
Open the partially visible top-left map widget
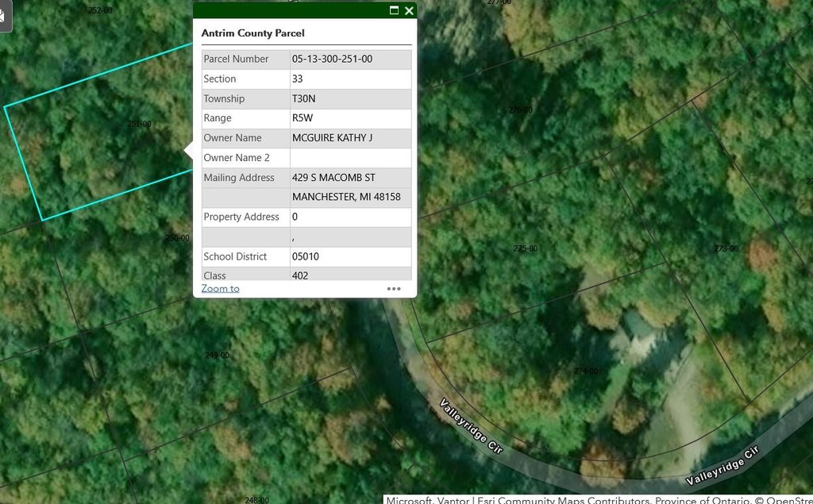pyautogui.click(x=4, y=16)
